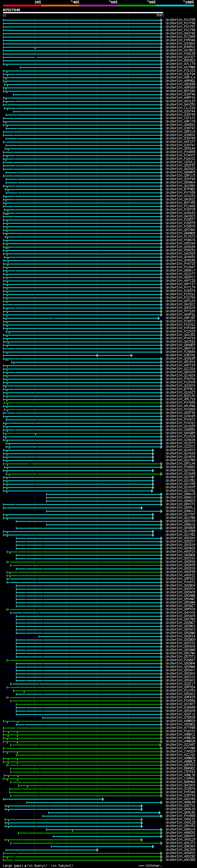
Task: Click the UniRef100_P10795 hit label
Action: 180,20
